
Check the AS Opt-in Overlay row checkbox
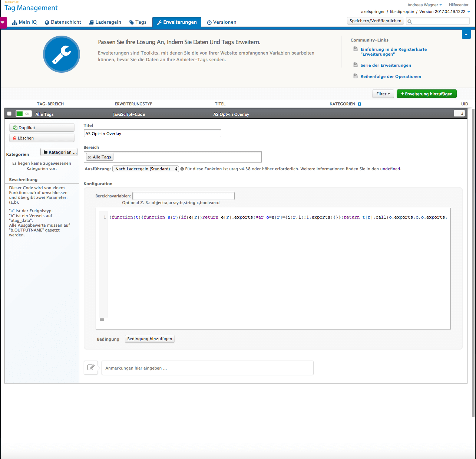(x=9, y=114)
